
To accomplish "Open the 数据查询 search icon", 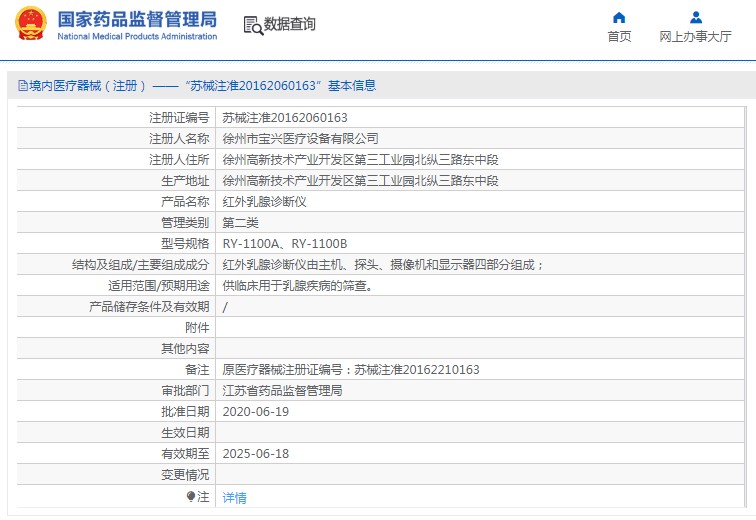I will [x=253, y=26].
